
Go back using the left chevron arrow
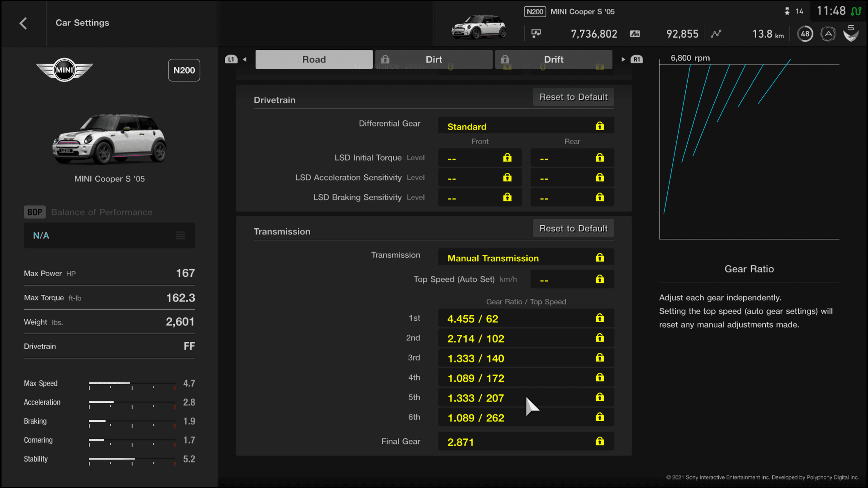point(23,23)
